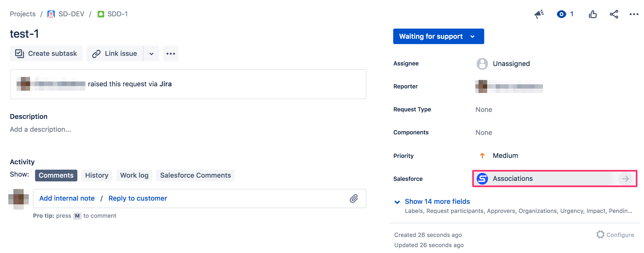This screenshot has height=253, width=644.
Task: Edit the test-1 issue title
Action: [24, 34]
